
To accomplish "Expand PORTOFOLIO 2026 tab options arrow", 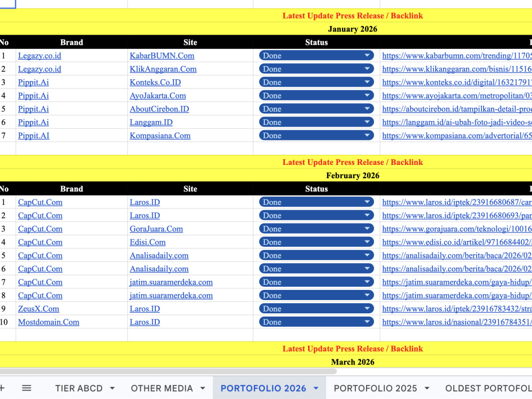I will (x=316, y=388).
